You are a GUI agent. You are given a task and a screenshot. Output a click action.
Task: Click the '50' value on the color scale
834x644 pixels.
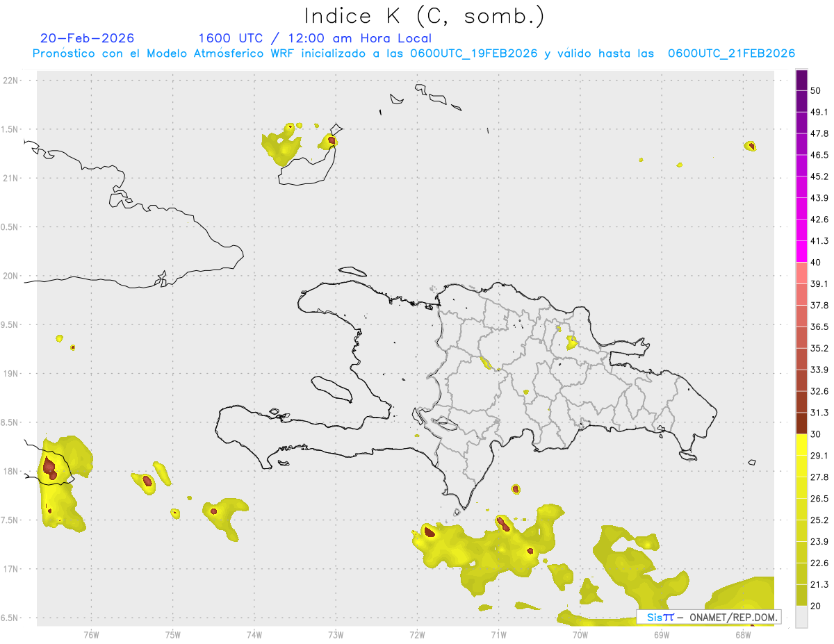815,91
